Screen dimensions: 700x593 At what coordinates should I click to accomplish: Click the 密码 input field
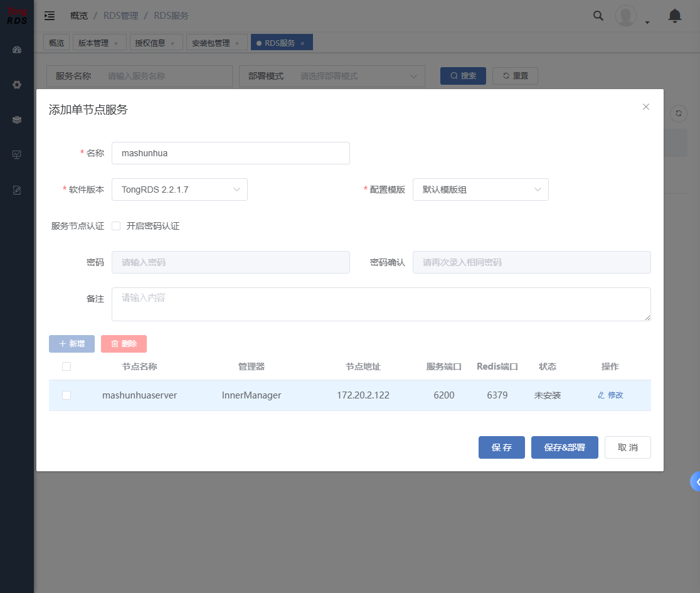[231, 262]
